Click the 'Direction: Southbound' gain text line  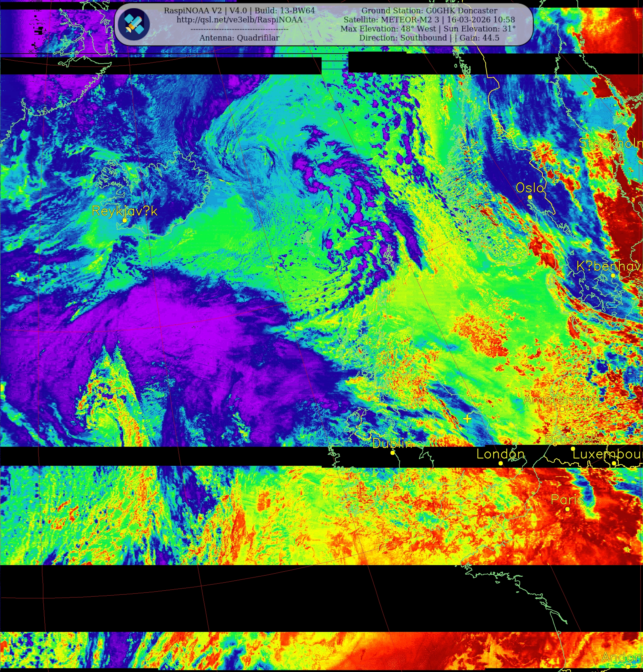[x=429, y=38]
